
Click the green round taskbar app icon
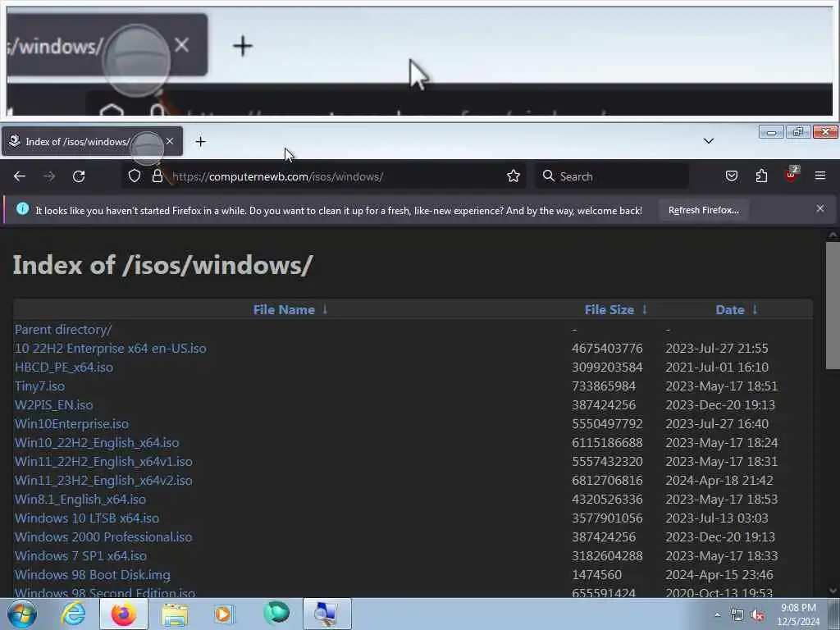coord(276,613)
